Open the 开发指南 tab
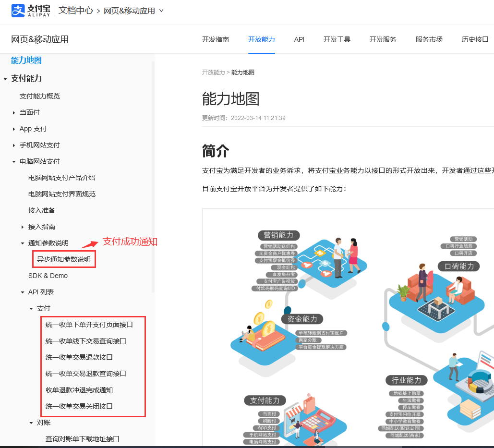494x448 pixels. click(x=216, y=39)
